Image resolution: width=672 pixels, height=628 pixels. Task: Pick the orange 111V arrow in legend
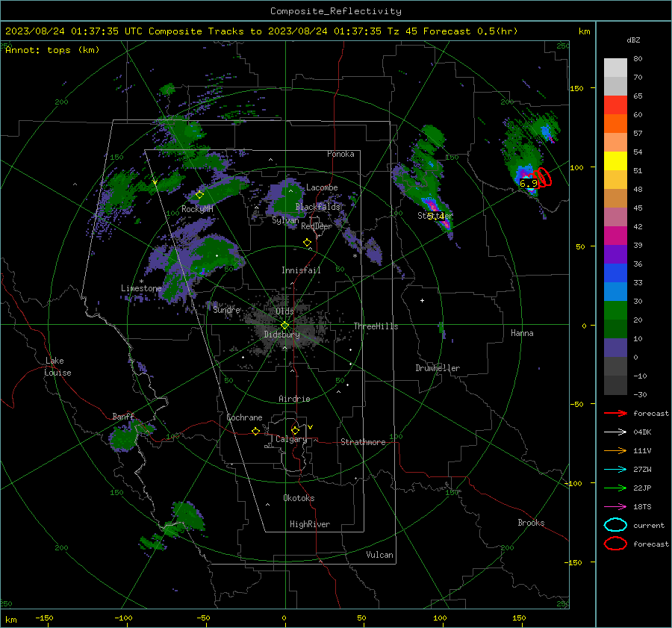(615, 450)
